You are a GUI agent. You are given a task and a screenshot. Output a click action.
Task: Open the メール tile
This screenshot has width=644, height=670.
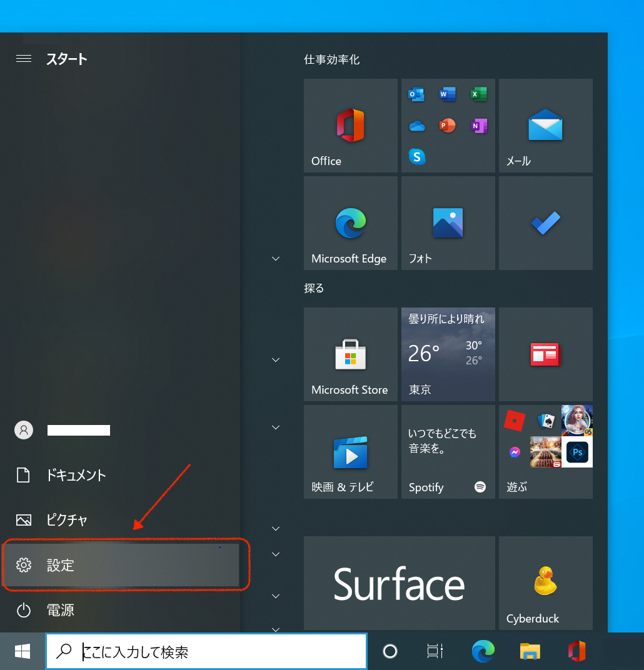tap(546, 126)
